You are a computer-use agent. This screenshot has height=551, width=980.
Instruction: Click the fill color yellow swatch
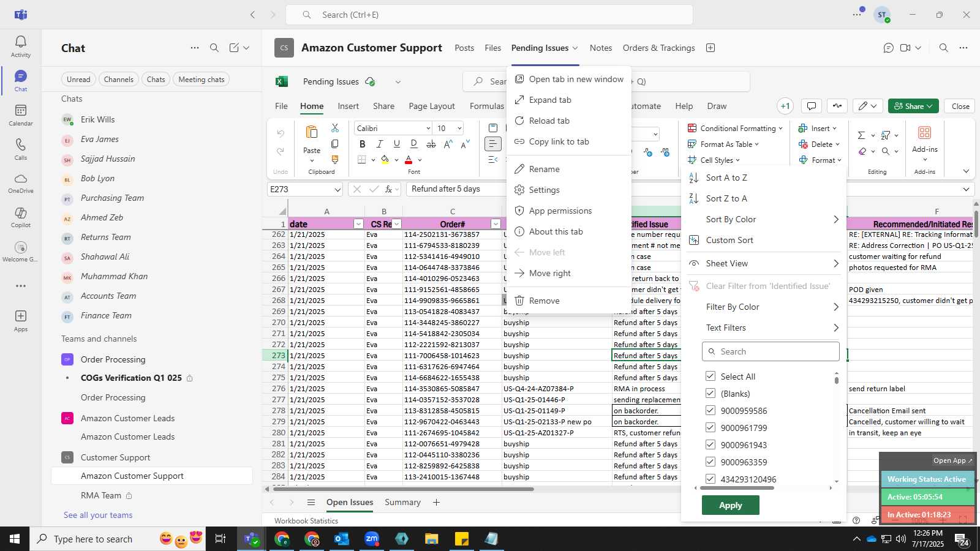coord(385,160)
